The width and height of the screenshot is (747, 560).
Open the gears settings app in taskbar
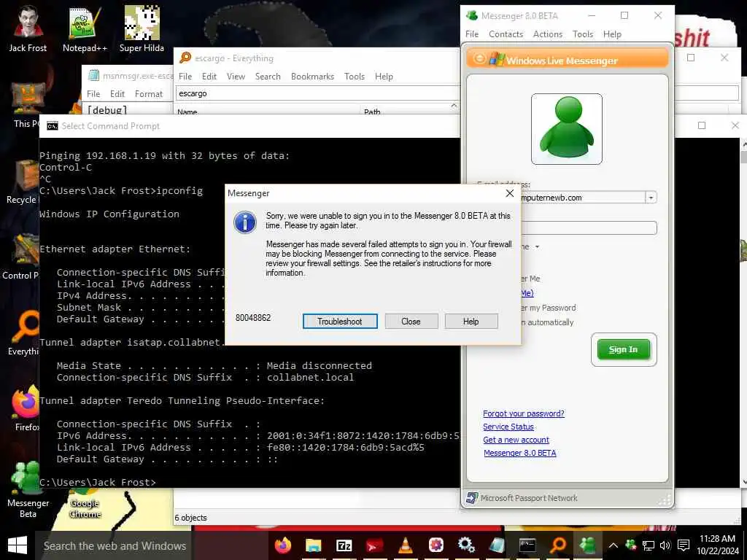point(466,545)
